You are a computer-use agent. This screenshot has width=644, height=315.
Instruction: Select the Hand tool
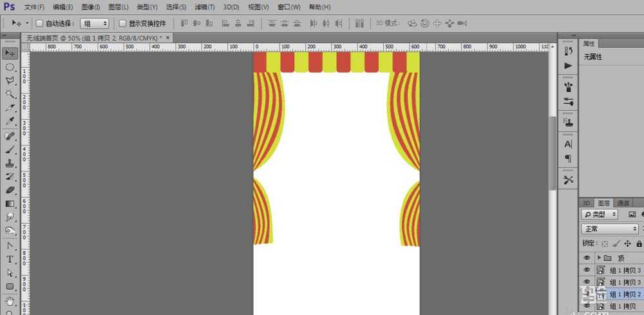(10, 300)
